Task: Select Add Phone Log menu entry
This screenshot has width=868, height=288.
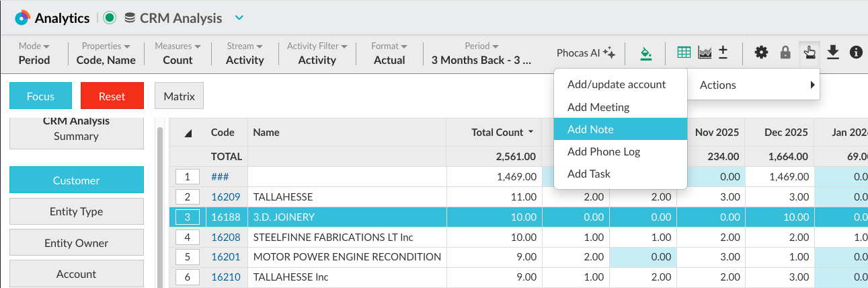Action: [x=603, y=151]
